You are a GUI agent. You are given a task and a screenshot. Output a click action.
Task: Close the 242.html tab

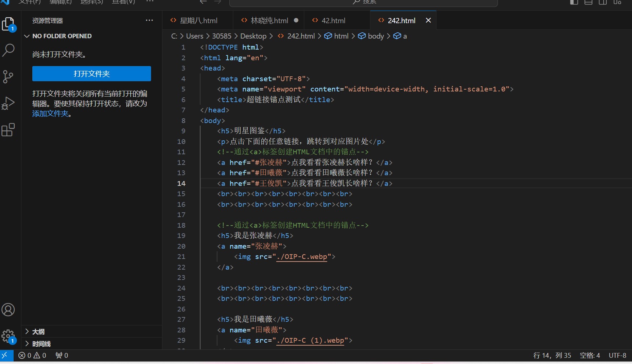428,21
